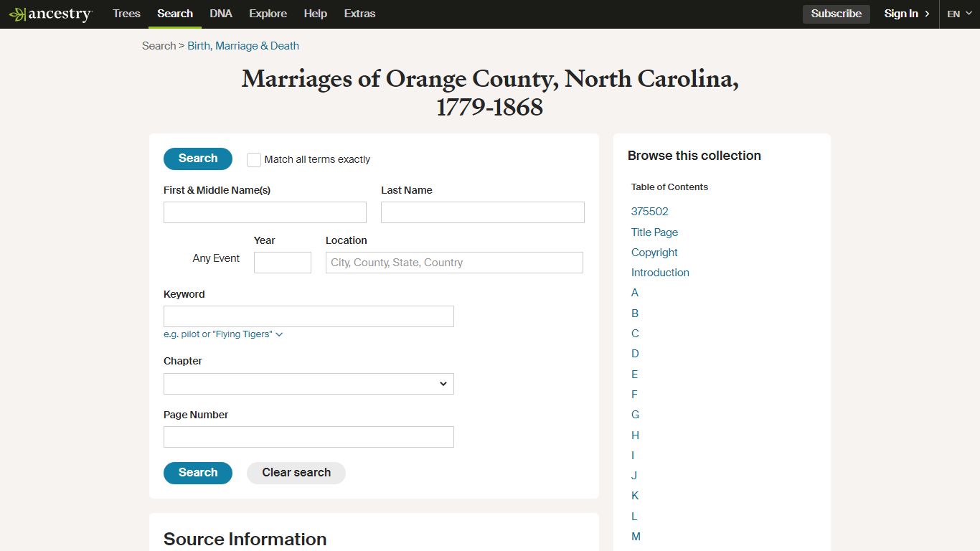Image resolution: width=980 pixels, height=551 pixels.
Task: Focus the Location field
Action: (x=454, y=263)
